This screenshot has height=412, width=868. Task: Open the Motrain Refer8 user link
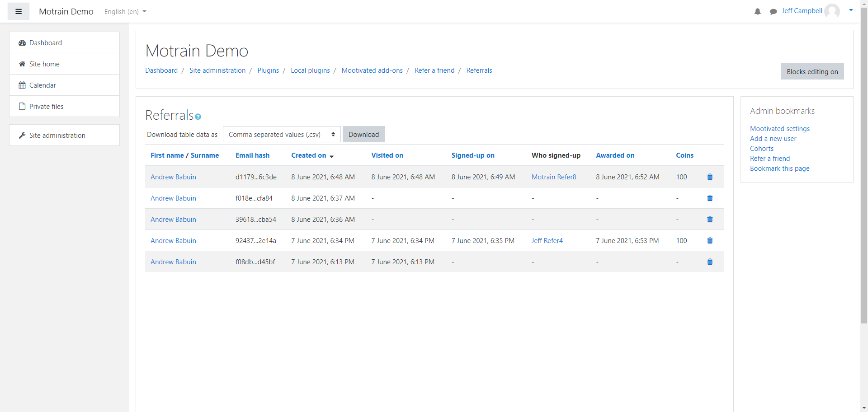pos(554,177)
